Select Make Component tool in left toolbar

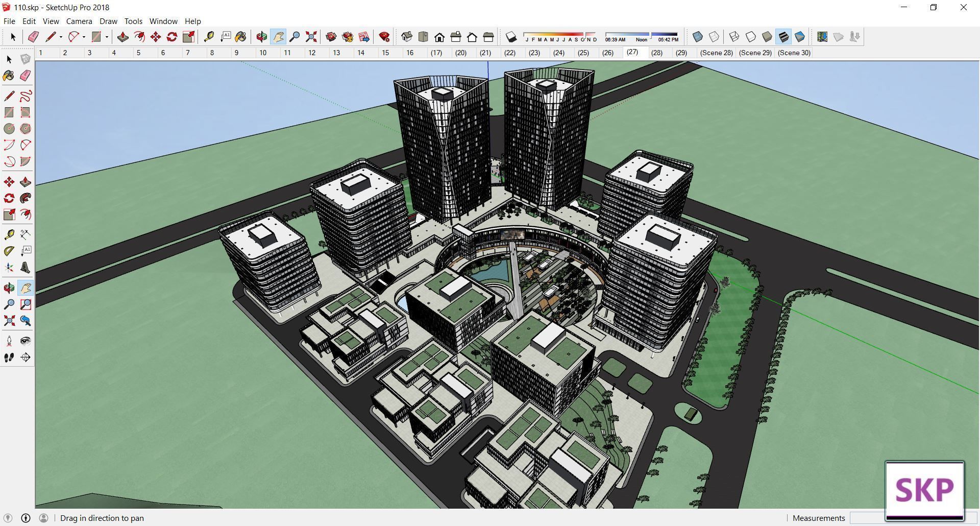click(25, 59)
